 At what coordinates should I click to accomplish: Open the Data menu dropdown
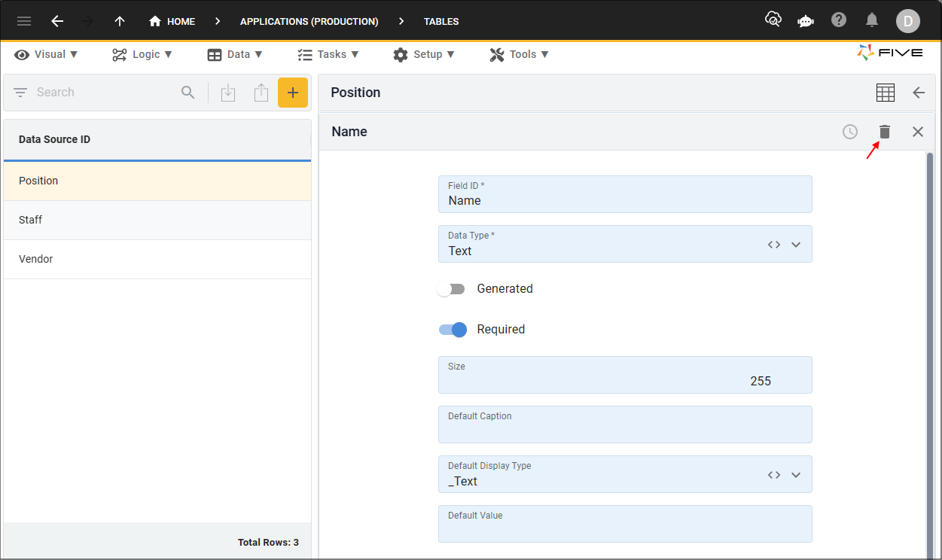click(x=235, y=54)
